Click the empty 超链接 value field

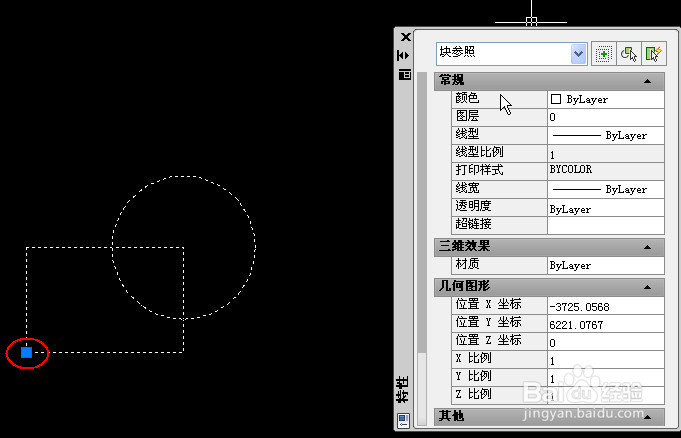[x=605, y=226]
